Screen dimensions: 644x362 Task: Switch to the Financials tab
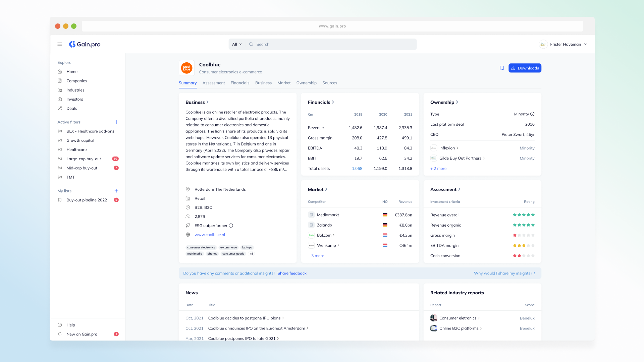tap(240, 83)
